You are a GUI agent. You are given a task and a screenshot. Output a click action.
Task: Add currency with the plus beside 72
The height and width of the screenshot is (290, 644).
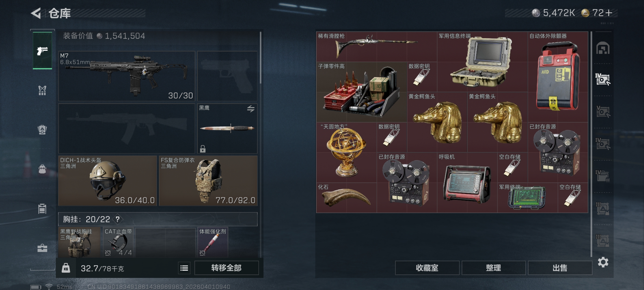click(x=609, y=13)
